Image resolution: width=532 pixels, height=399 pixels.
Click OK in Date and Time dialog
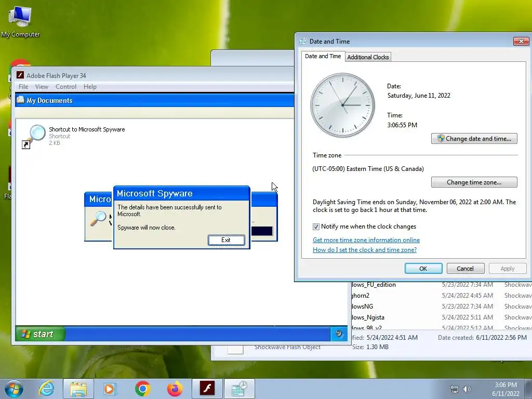423,269
